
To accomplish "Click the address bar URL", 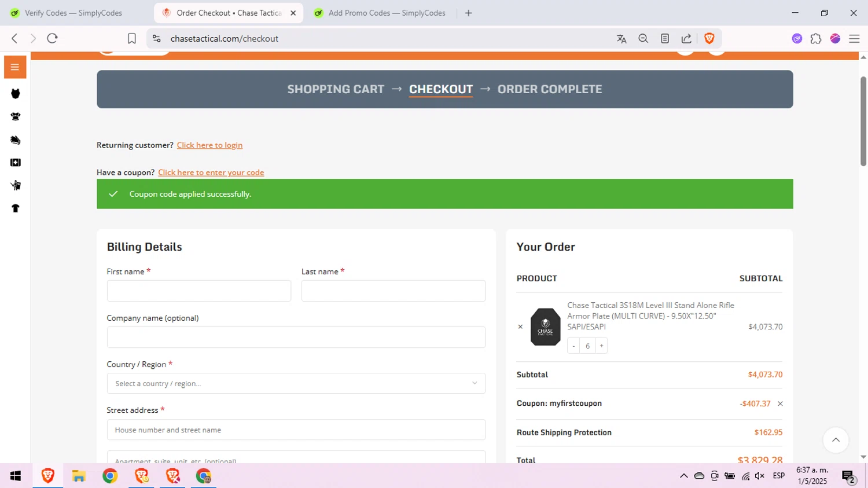I will pos(225,39).
